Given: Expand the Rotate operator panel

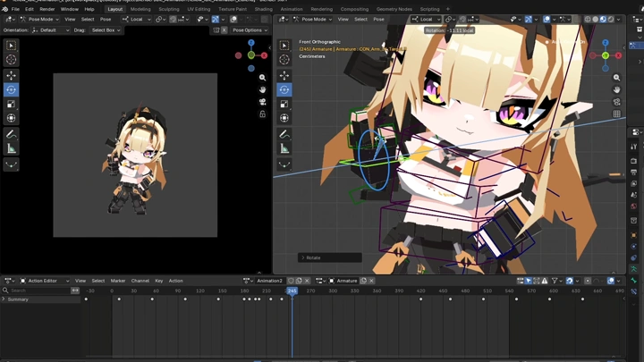Looking at the screenshot, I should [x=303, y=257].
